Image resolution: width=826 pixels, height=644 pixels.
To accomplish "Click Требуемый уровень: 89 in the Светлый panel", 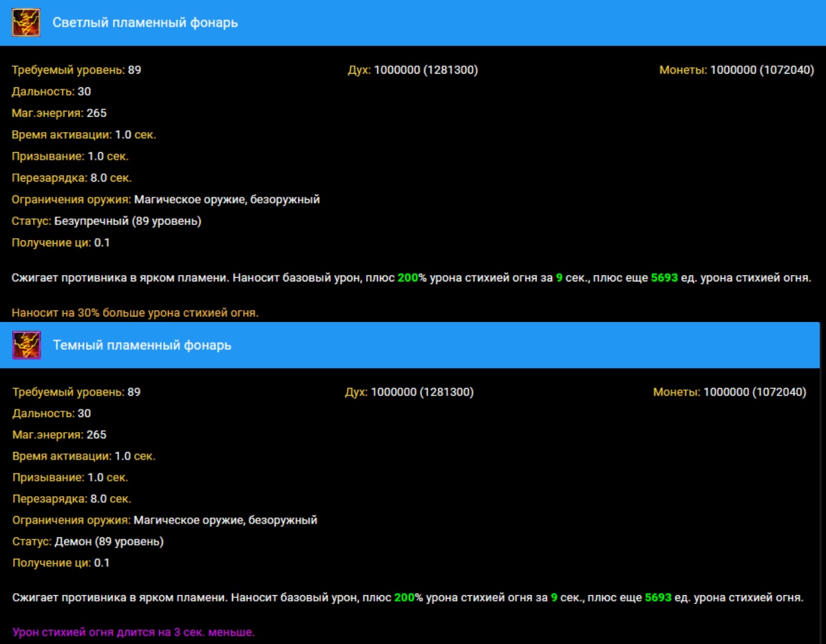I will (x=76, y=70).
